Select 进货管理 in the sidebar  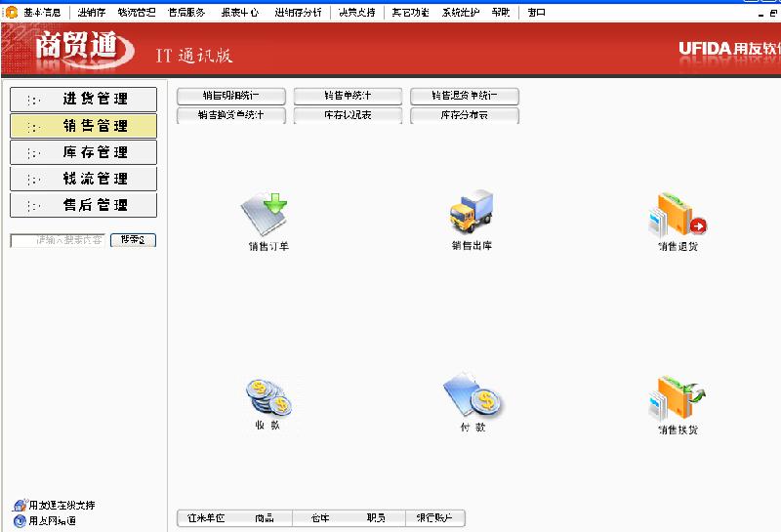[x=83, y=100]
